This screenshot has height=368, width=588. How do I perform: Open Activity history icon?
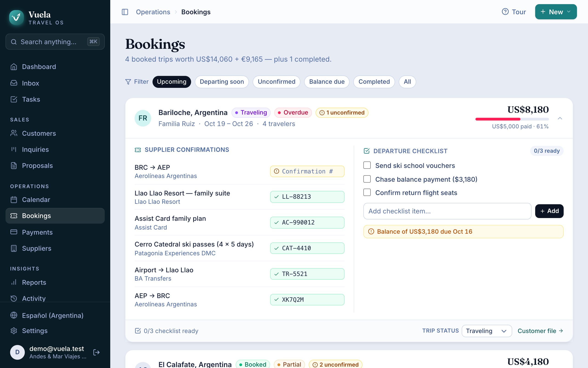pos(14,298)
